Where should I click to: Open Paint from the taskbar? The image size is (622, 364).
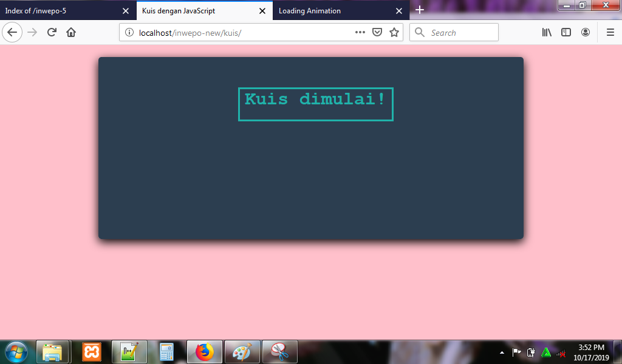(242, 352)
